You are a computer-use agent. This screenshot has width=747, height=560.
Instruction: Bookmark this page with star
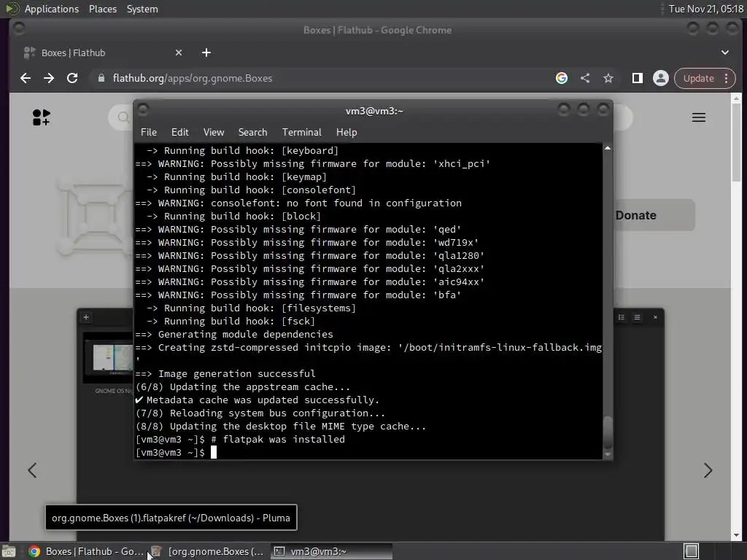click(608, 78)
